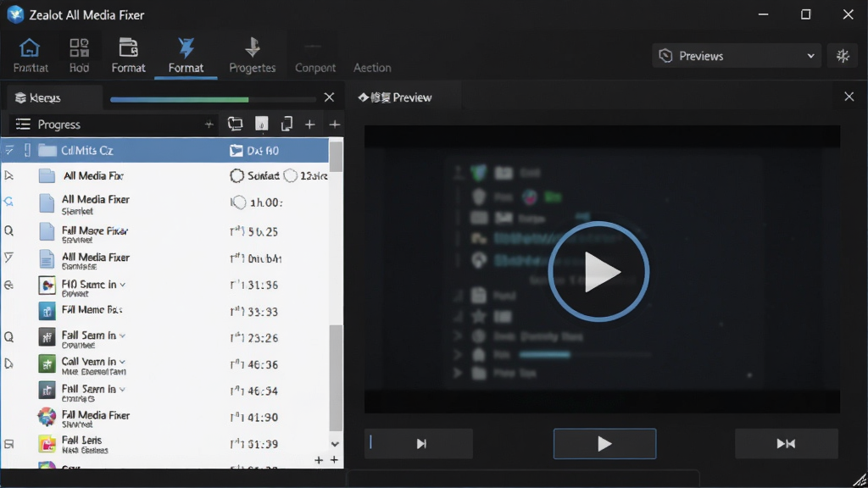
Task: Click the blue refresh icon beside the 1h.00 row
Action: [x=8, y=202]
